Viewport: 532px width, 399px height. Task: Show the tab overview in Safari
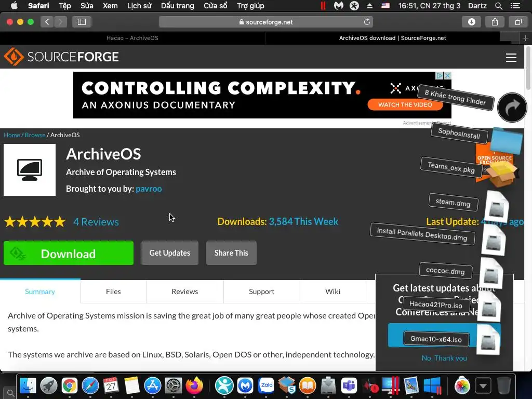pyautogui.click(x=518, y=22)
